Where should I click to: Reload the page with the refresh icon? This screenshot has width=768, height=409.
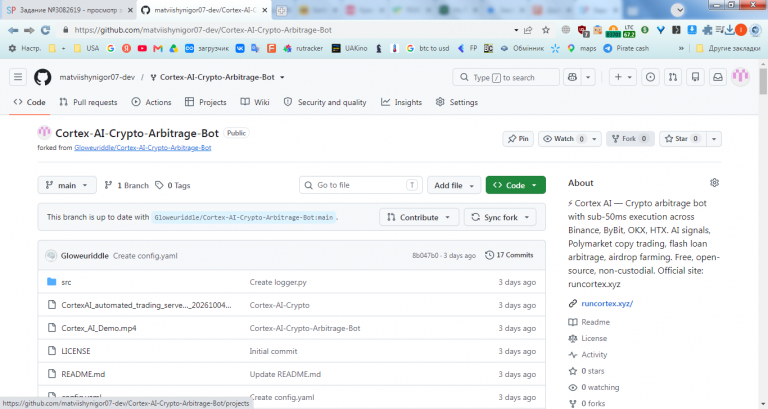tap(46, 30)
